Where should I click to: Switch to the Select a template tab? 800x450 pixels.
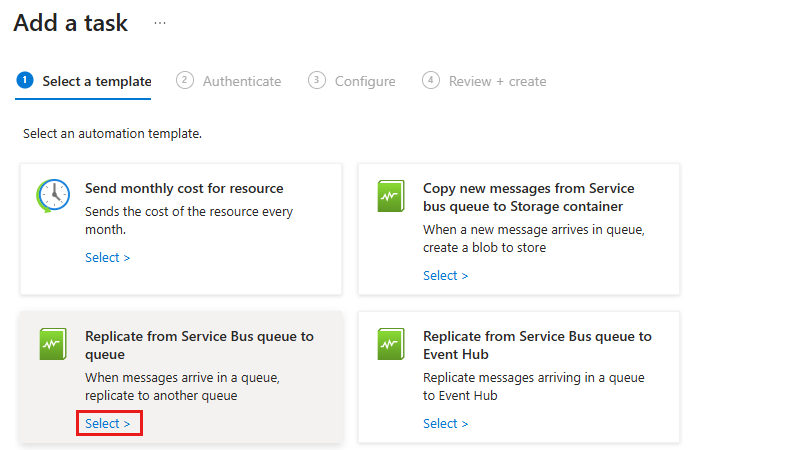84,81
